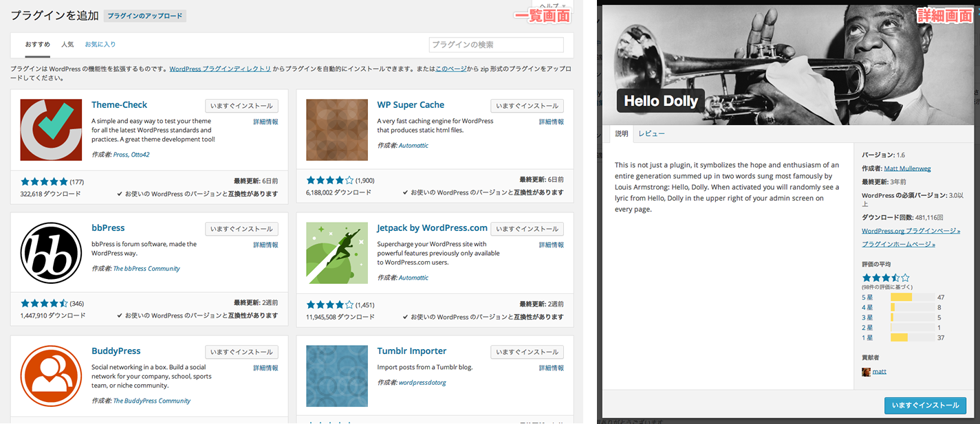Click the 4 星 rating bar
The height and width of the screenshot is (424, 980).
[912, 307]
